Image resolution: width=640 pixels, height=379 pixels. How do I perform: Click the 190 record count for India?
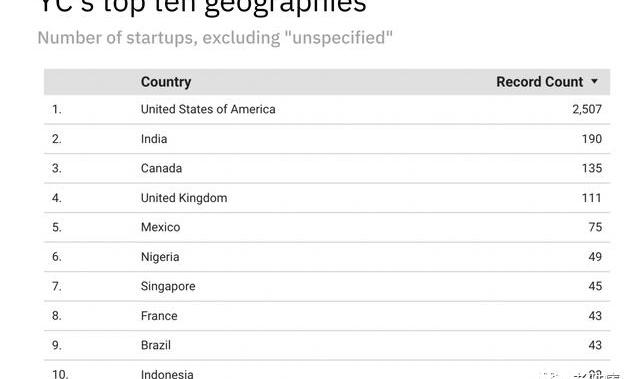(592, 139)
